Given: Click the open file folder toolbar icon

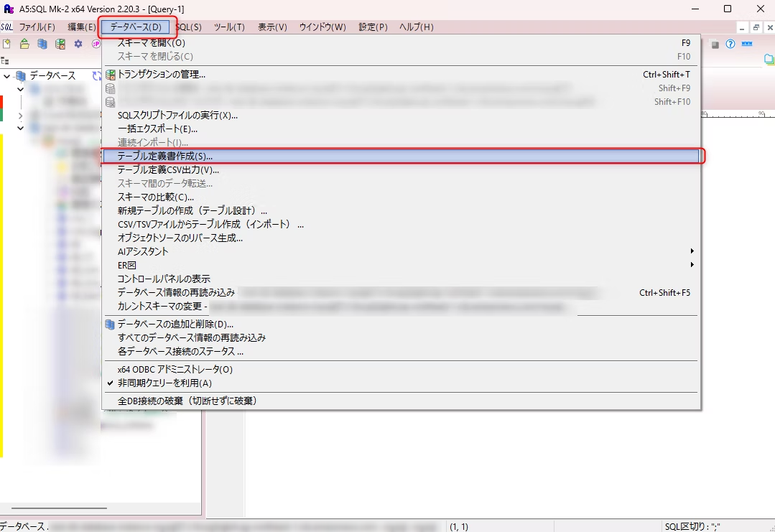Looking at the screenshot, I should [24, 44].
